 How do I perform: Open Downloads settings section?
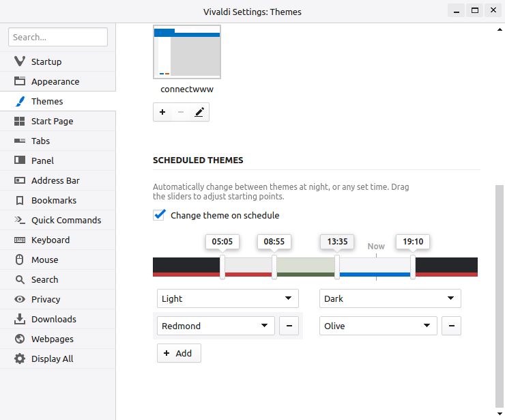click(57, 319)
